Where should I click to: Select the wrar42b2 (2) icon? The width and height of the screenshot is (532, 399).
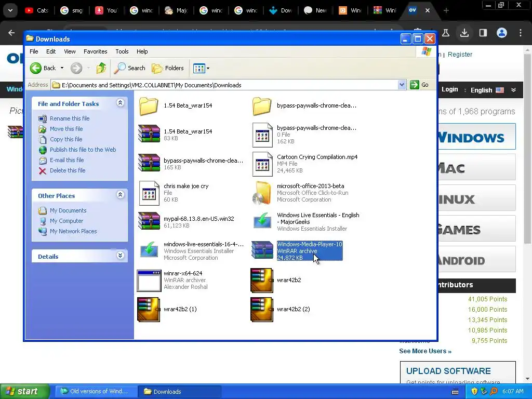[262, 310]
